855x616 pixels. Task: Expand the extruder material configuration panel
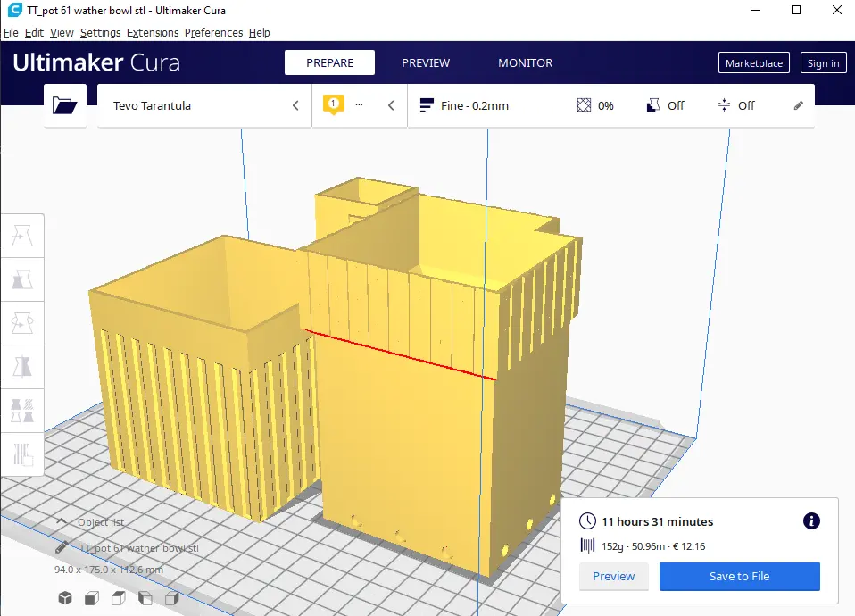(x=360, y=105)
